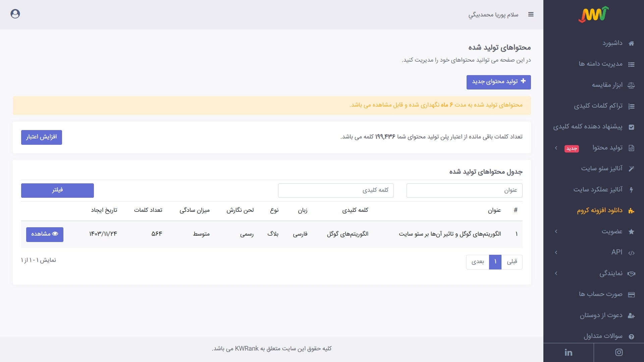
Task: Click the کلمه کلیدی column header
Action: (x=355, y=210)
